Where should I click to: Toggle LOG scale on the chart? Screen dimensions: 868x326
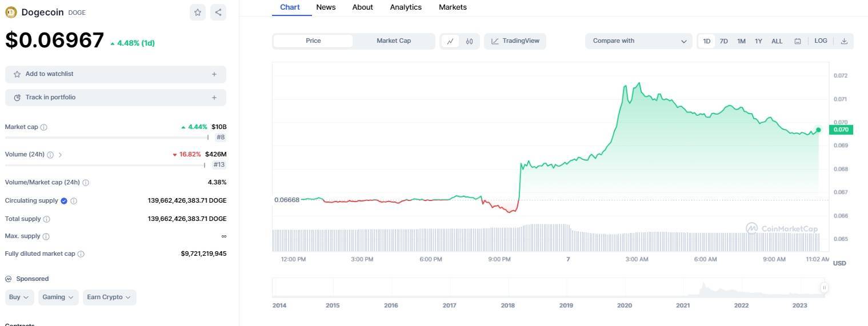(x=821, y=41)
